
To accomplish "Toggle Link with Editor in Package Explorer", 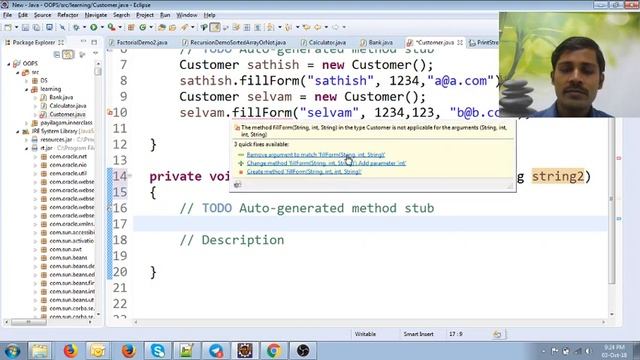I will pos(68,54).
